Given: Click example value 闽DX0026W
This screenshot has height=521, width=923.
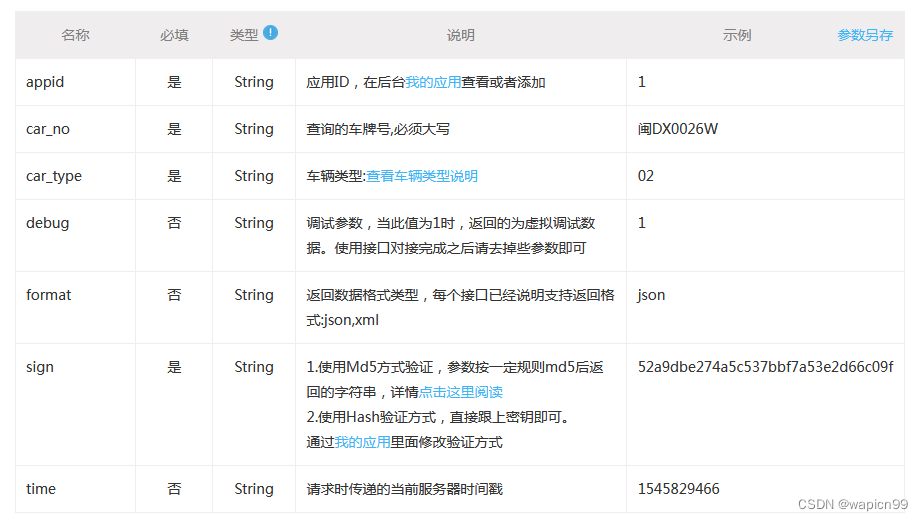Looking at the screenshot, I should coord(678,129).
